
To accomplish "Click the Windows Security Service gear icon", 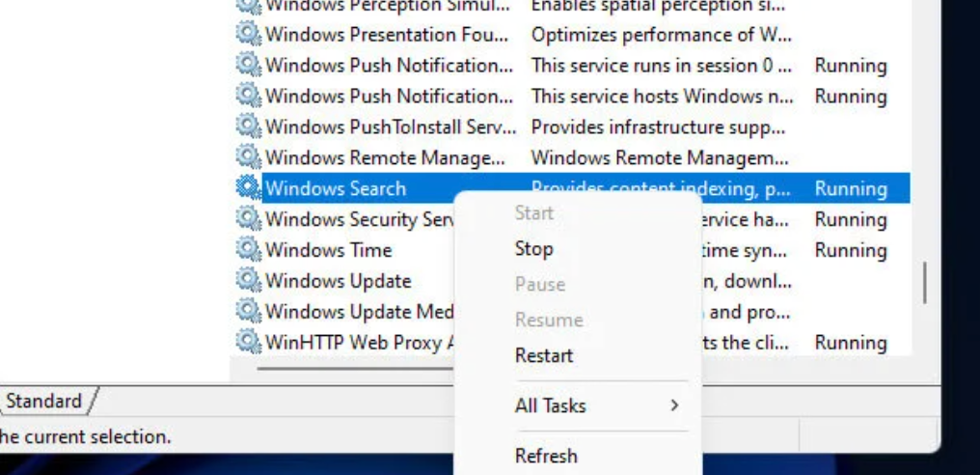I will pyautogui.click(x=248, y=218).
